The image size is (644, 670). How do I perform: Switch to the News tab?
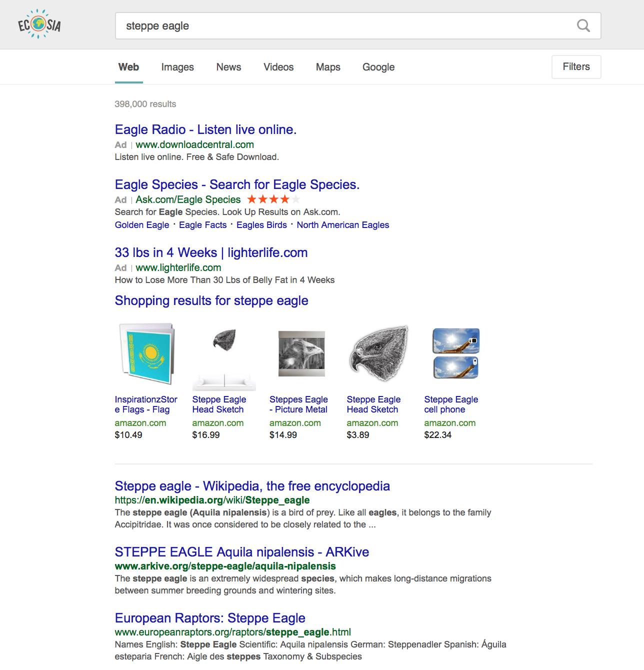point(228,67)
